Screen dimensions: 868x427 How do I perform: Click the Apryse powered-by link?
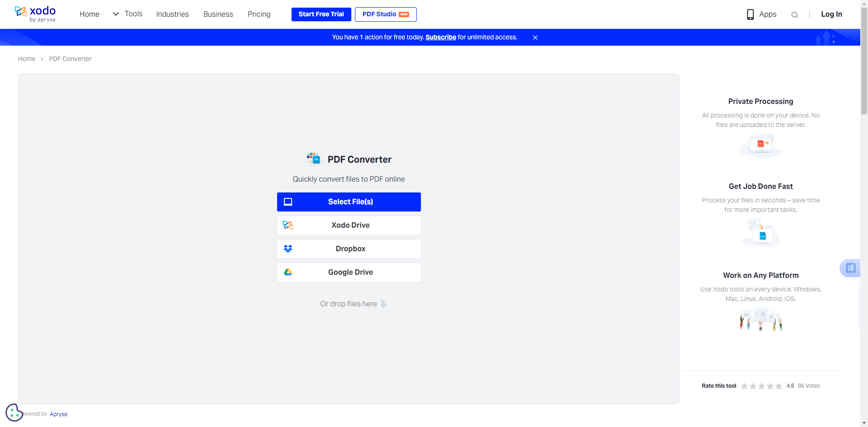(x=58, y=414)
